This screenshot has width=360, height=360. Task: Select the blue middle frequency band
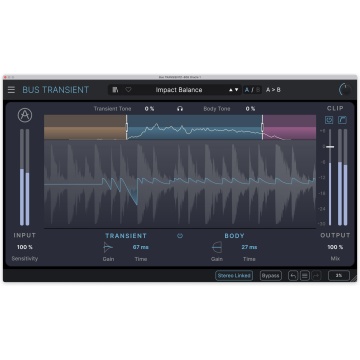coord(194,127)
